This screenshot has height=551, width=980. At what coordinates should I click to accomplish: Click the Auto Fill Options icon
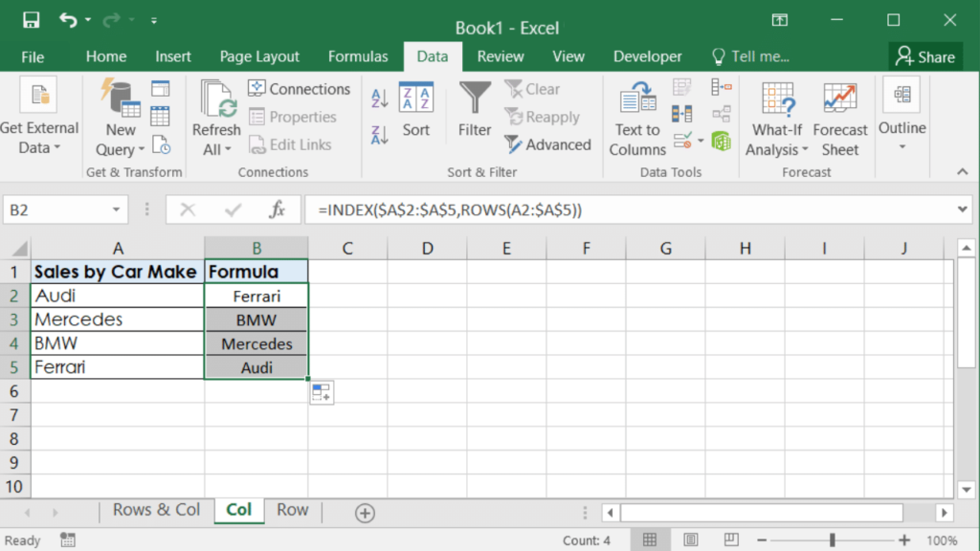point(322,392)
